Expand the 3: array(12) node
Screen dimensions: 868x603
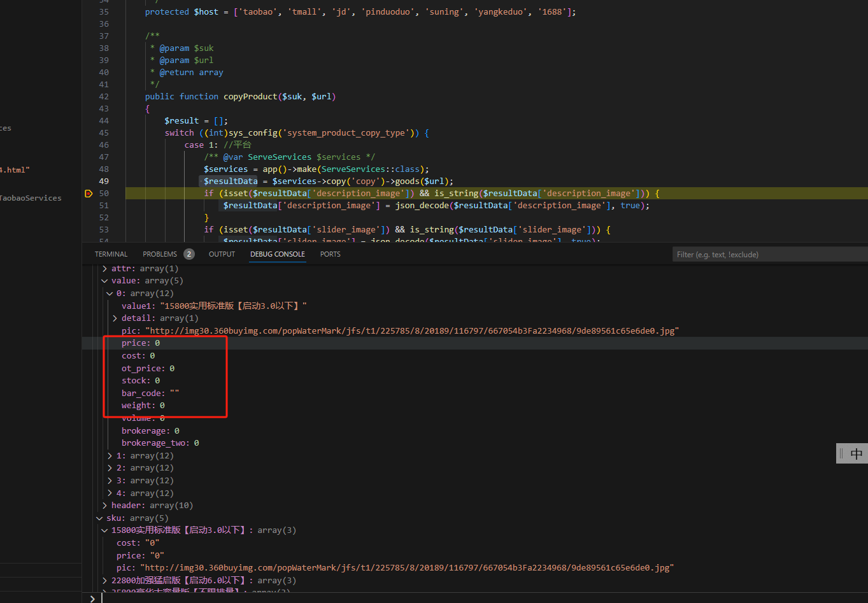coord(110,481)
